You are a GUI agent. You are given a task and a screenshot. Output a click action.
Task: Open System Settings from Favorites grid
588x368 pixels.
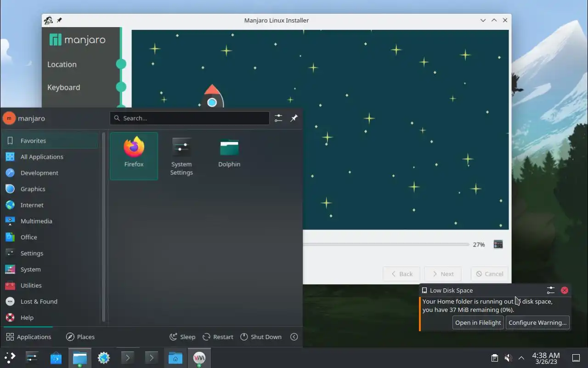tap(181, 156)
